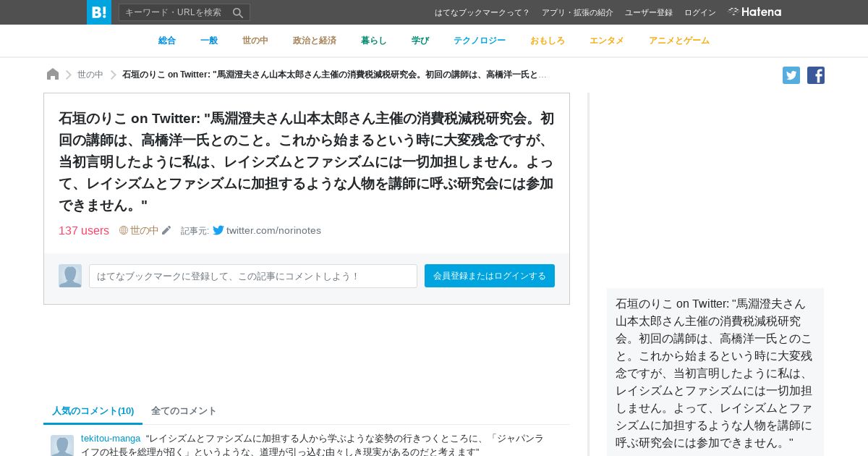
Task: Select the 世の中 category in nav bar
Action: click(255, 41)
